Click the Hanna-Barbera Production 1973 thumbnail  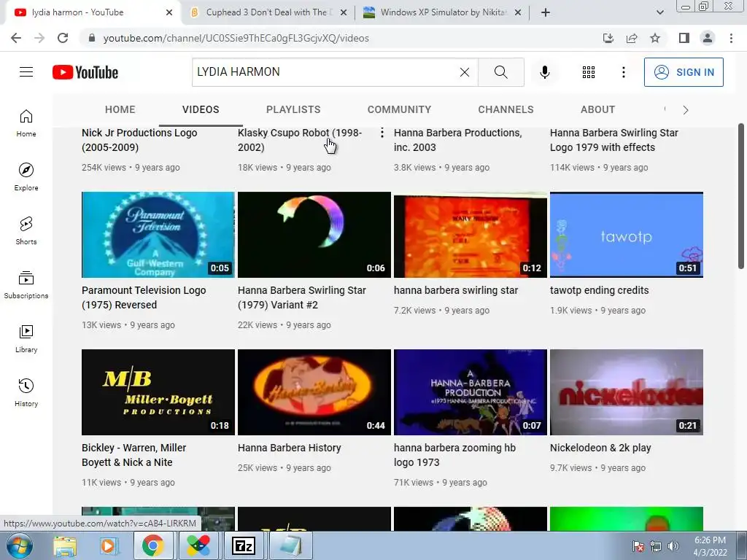[471, 392]
